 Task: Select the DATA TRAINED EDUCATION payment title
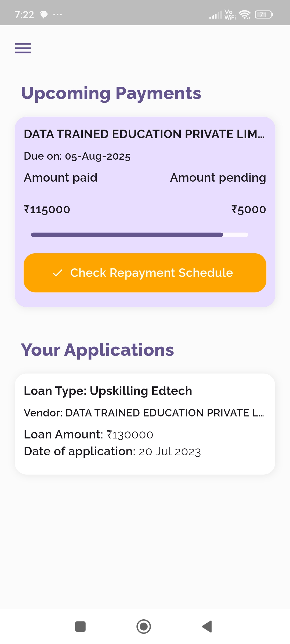click(x=144, y=134)
